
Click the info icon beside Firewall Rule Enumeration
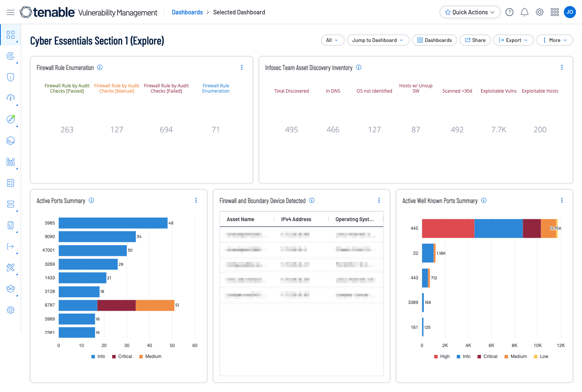(100, 68)
